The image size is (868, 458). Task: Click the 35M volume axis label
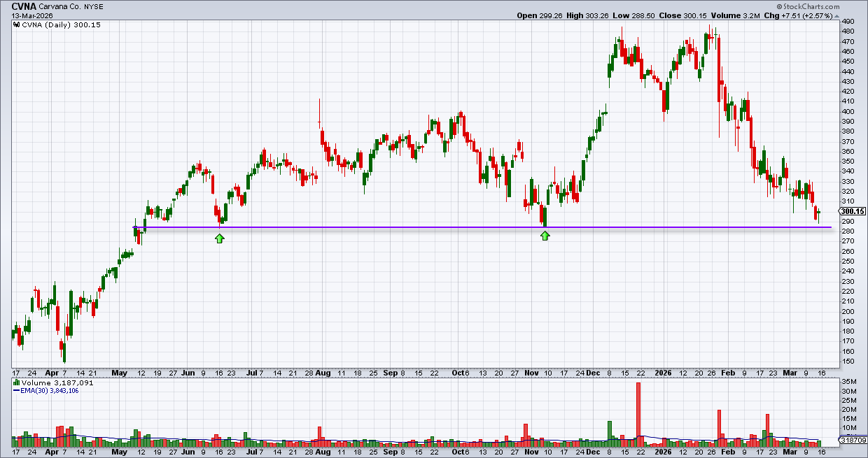848,382
